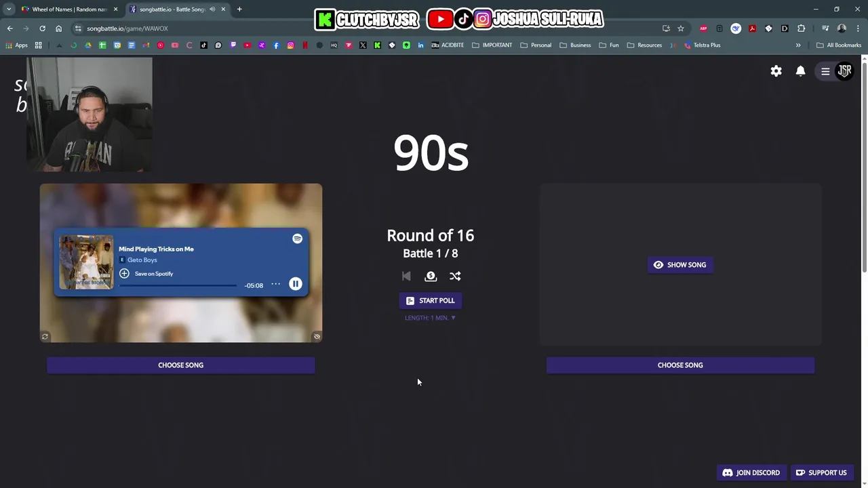Image resolution: width=868 pixels, height=488 pixels.
Task: Open the Resources bookmarks folder
Action: pos(644,45)
